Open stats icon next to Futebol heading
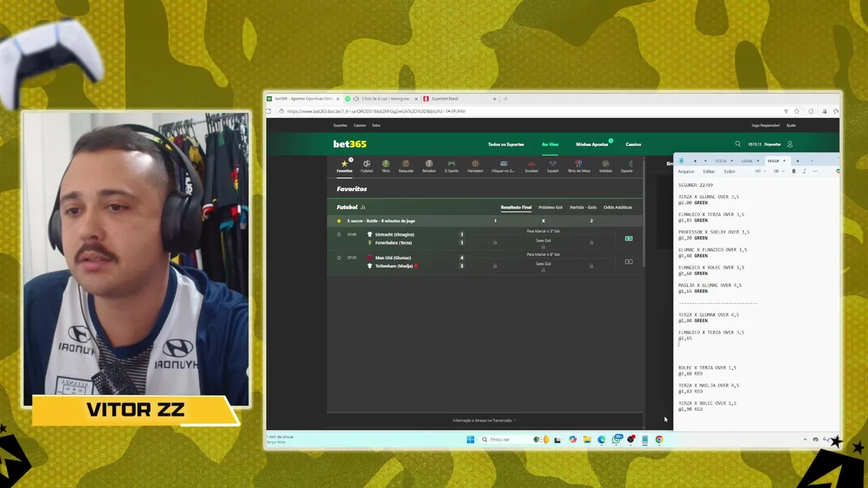 (x=363, y=207)
